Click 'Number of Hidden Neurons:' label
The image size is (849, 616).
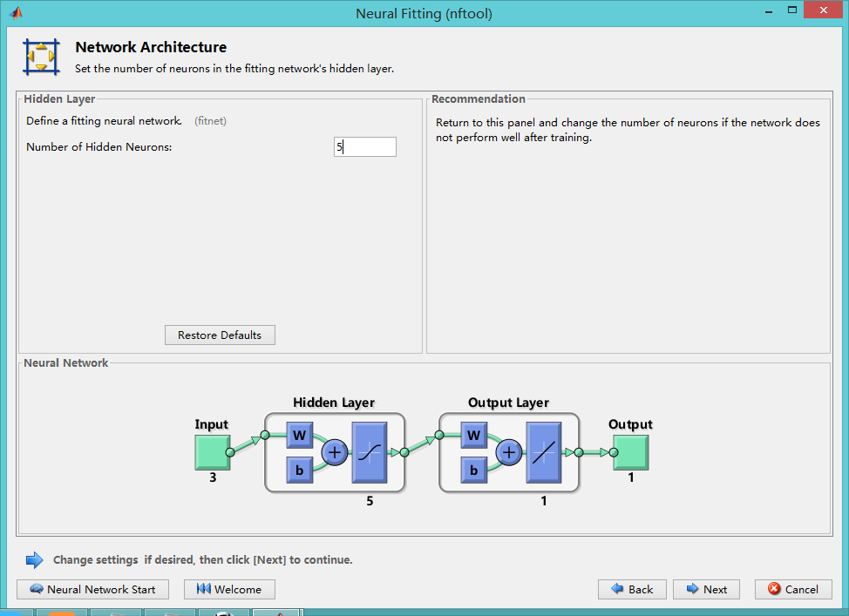99,146
